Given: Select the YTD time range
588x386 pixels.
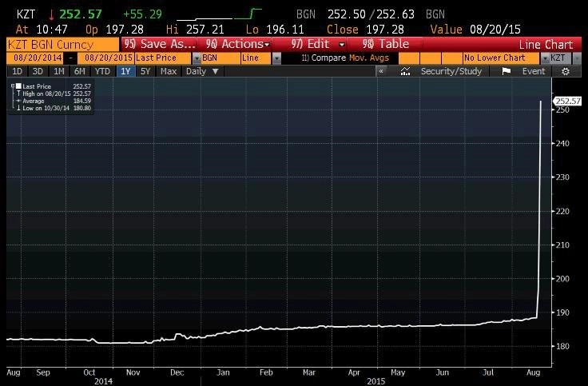Looking at the screenshot, I should (x=102, y=71).
